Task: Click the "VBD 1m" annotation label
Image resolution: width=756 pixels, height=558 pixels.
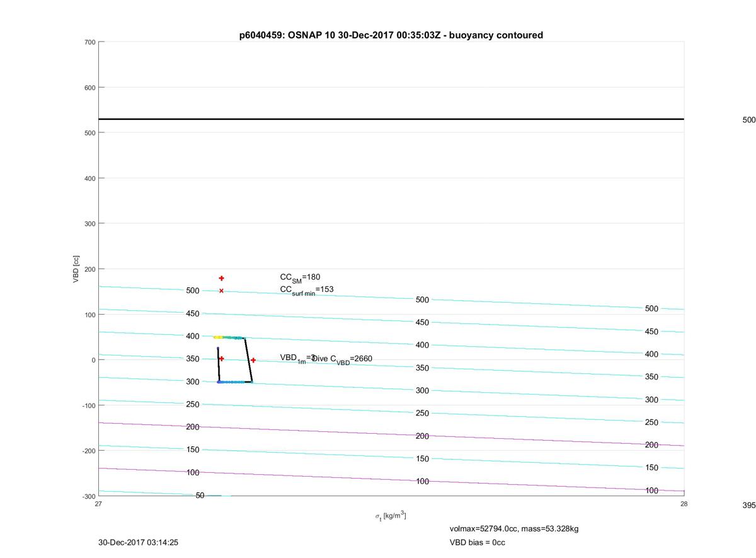Action: coord(293,359)
